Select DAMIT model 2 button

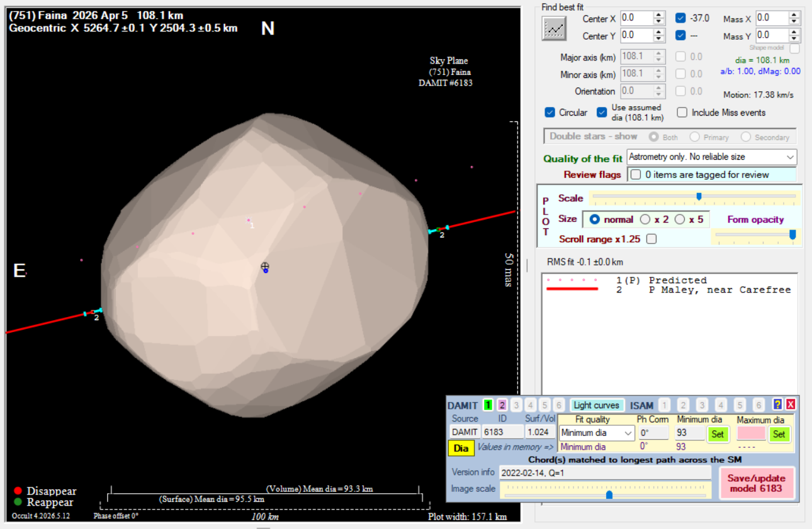click(502, 405)
